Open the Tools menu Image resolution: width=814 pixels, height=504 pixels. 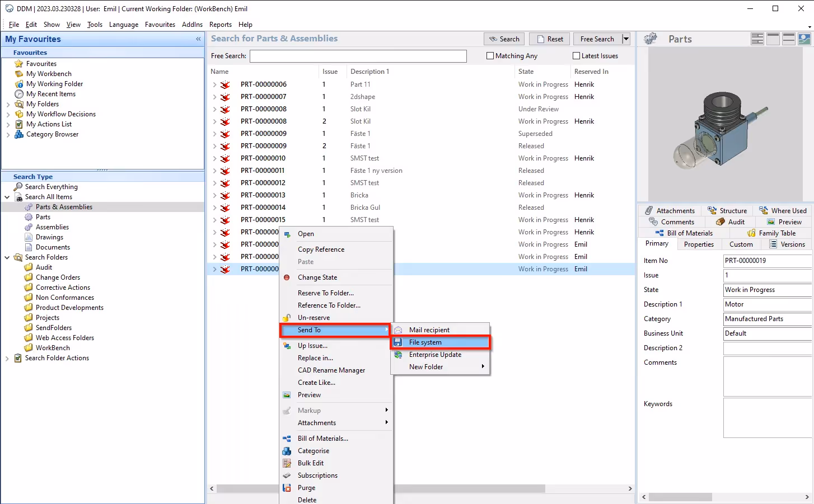[x=94, y=25]
